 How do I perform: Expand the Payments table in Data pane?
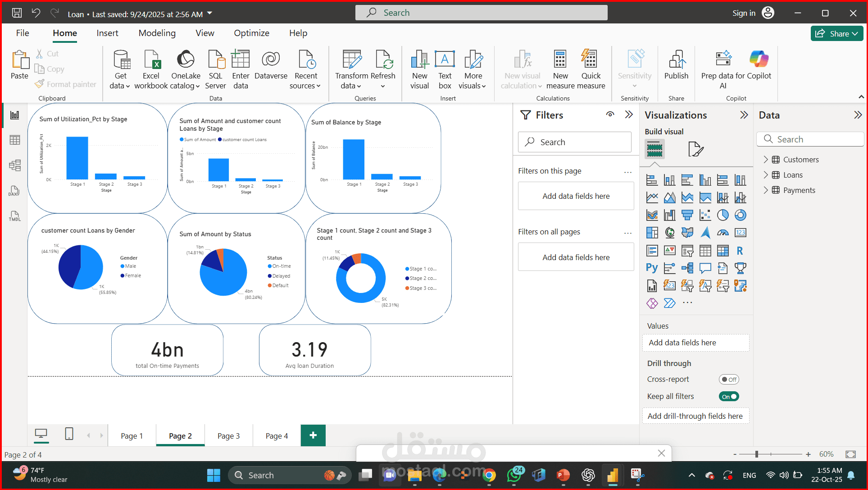(x=765, y=190)
